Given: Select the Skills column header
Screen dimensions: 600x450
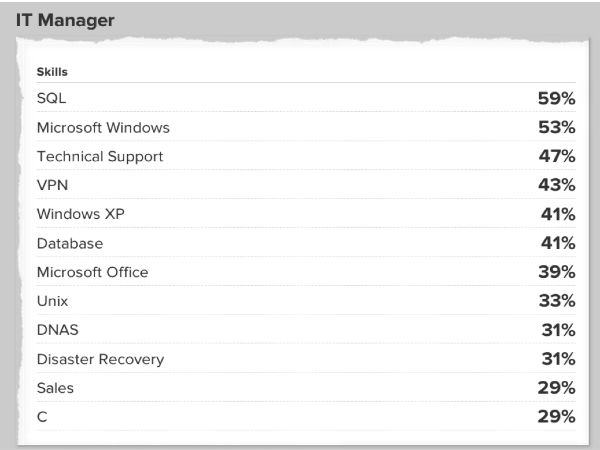Looking at the screenshot, I should click(51, 72).
